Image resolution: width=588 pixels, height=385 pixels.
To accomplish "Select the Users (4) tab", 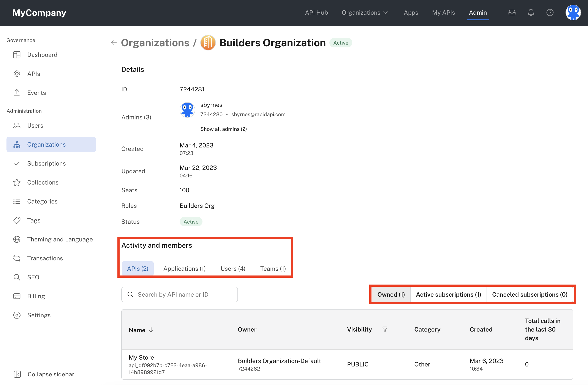I will click(x=233, y=269).
